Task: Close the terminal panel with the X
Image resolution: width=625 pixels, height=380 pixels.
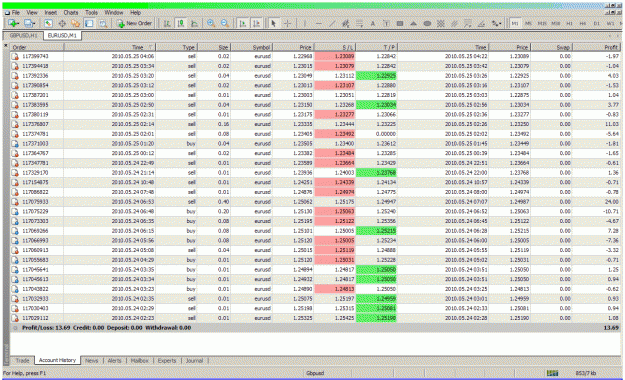Action: tap(6, 46)
